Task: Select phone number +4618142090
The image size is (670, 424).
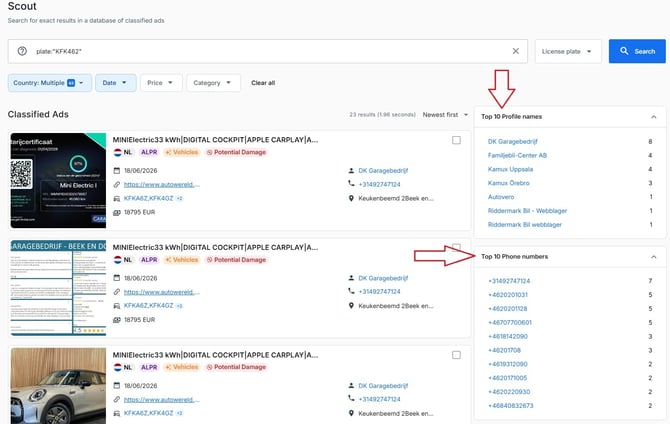Action: pos(508,336)
